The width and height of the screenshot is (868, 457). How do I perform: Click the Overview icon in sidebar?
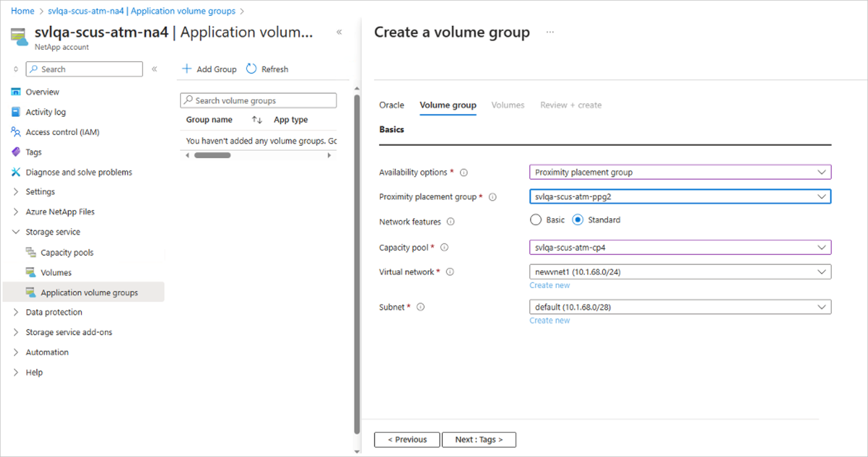[x=16, y=92]
